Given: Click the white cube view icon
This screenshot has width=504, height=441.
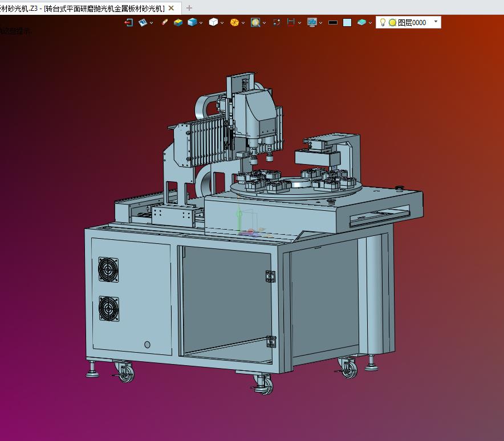Looking at the screenshot, I should coord(213,22).
